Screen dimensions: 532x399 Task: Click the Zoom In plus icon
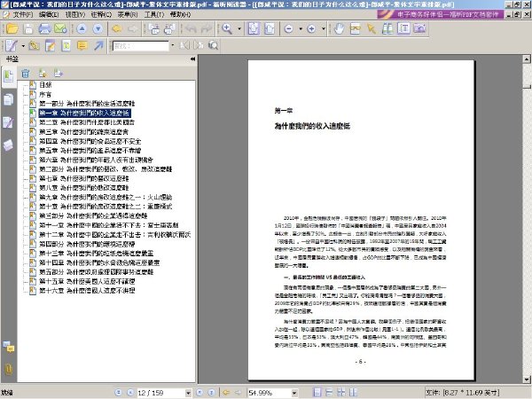(x=311, y=29)
